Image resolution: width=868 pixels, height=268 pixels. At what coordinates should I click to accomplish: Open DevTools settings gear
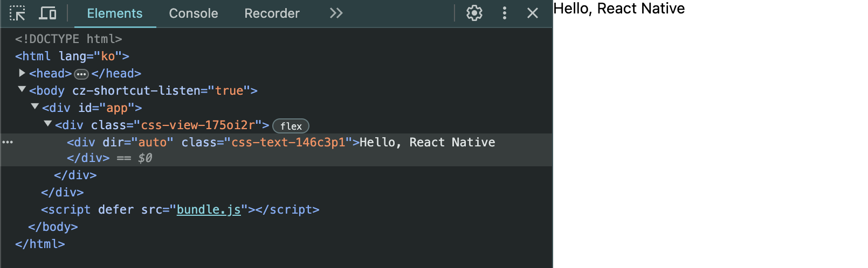click(474, 13)
